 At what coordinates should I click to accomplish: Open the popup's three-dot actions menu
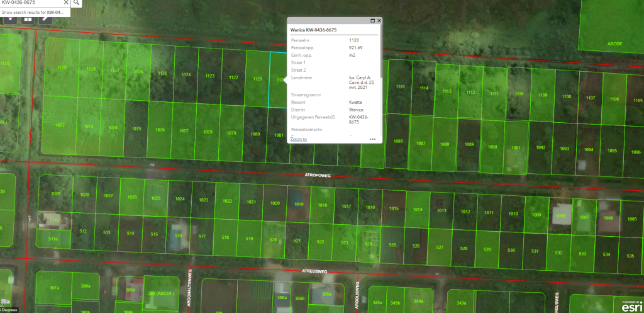point(372,139)
